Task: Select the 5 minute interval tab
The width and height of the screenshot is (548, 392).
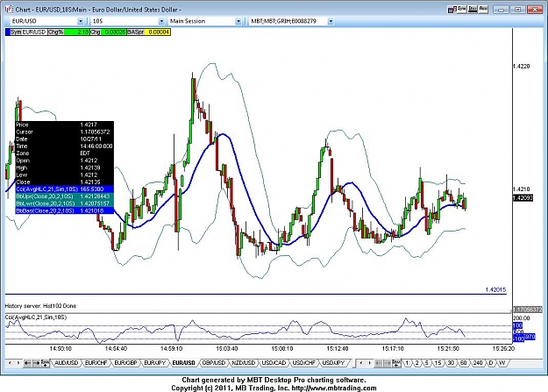Action: pos(427,363)
